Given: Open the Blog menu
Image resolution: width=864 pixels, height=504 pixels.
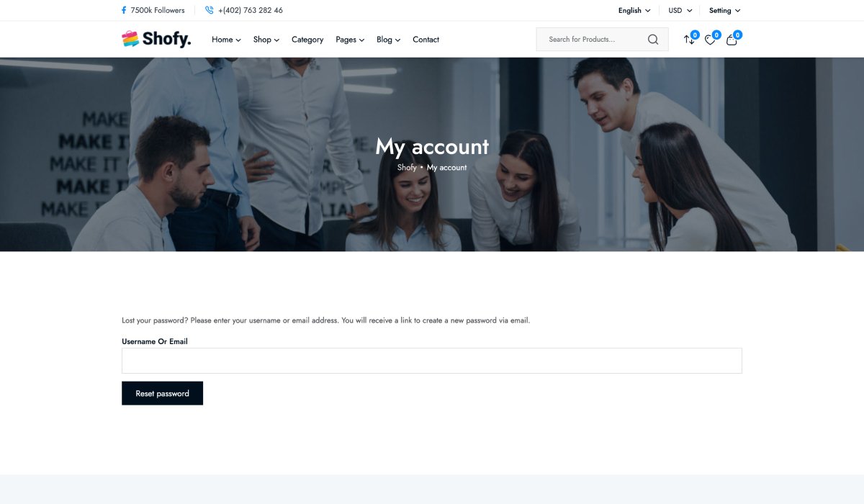Looking at the screenshot, I should [388, 40].
